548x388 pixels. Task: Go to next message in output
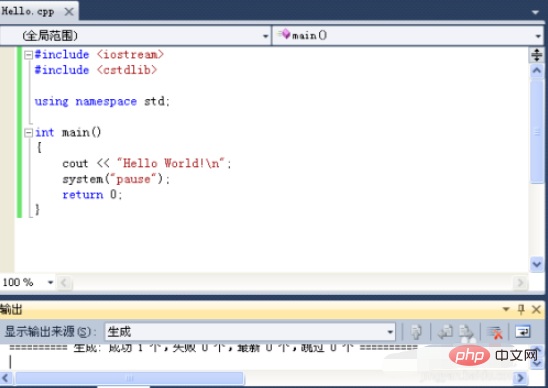pyautogui.click(x=467, y=332)
